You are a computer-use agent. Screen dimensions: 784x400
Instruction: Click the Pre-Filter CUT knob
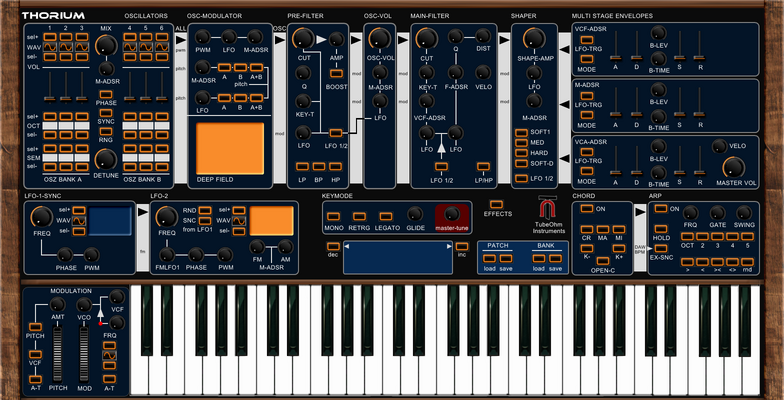(303, 38)
